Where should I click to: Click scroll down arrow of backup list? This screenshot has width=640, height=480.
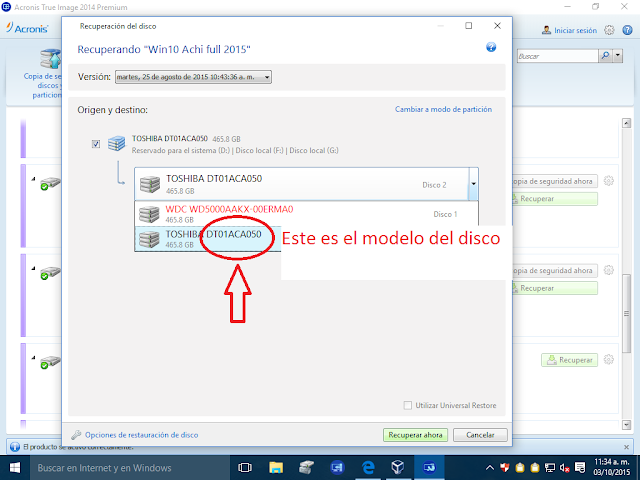pyautogui.click(x=627, y=425)
